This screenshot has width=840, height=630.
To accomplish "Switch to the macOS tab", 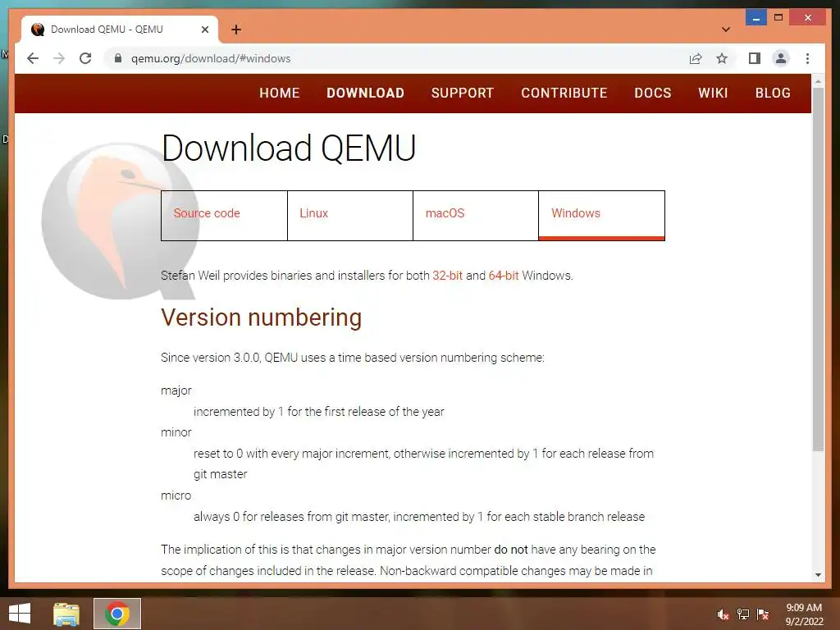I will pyautogui.click(x=476, y=216).
